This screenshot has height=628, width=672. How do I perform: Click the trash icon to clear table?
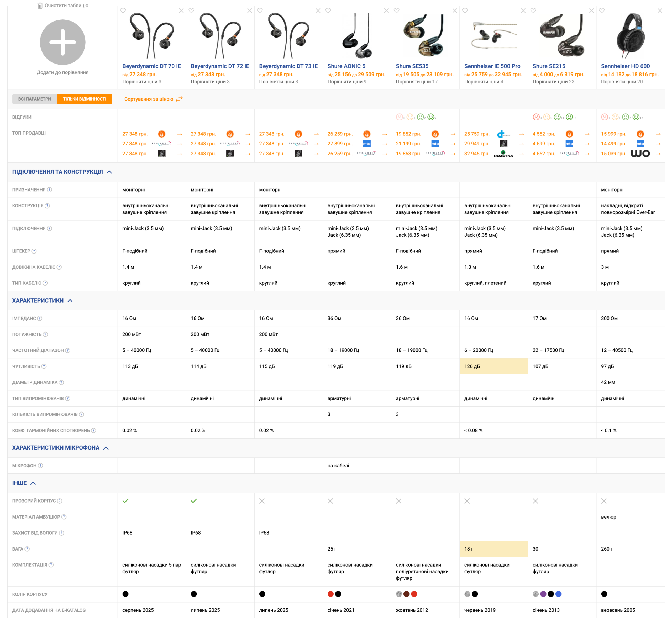[x=40, y=6]
